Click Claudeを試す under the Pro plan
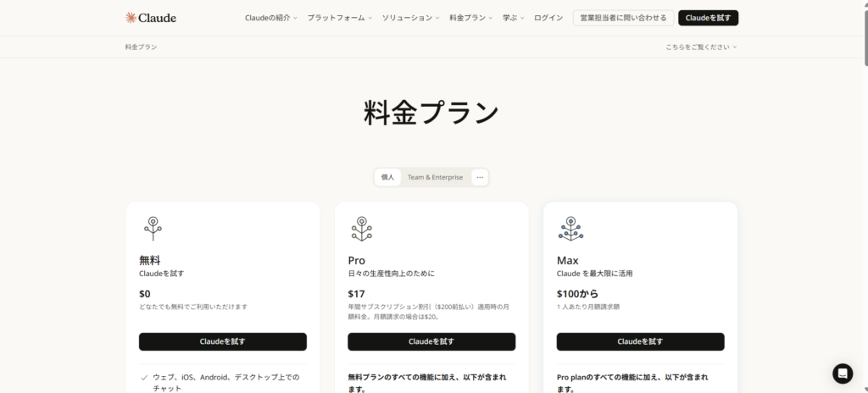 point(431,341)
